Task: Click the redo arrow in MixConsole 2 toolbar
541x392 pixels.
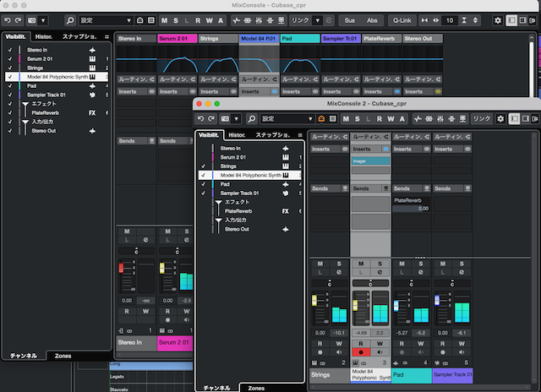Action: 213,119
